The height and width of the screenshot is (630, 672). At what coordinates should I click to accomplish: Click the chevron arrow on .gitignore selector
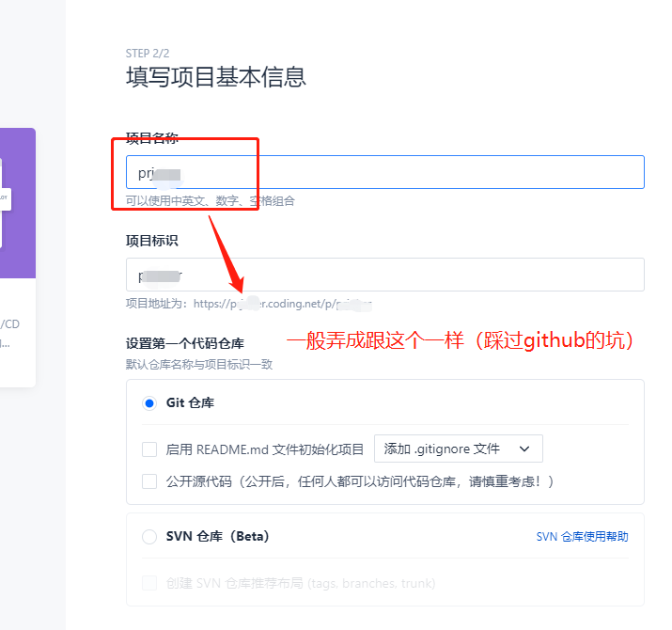(x=524, y=449)
